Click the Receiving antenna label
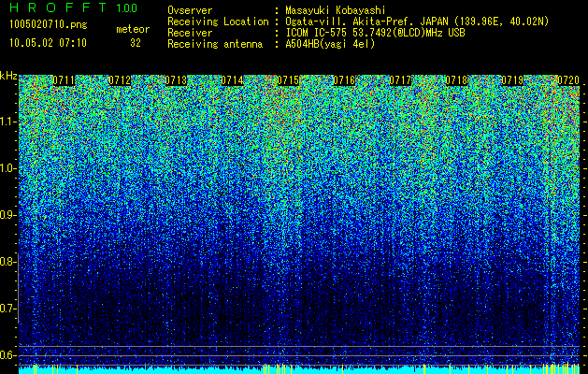Viewport: 588px width, 374px height. (x=215, y=44)
